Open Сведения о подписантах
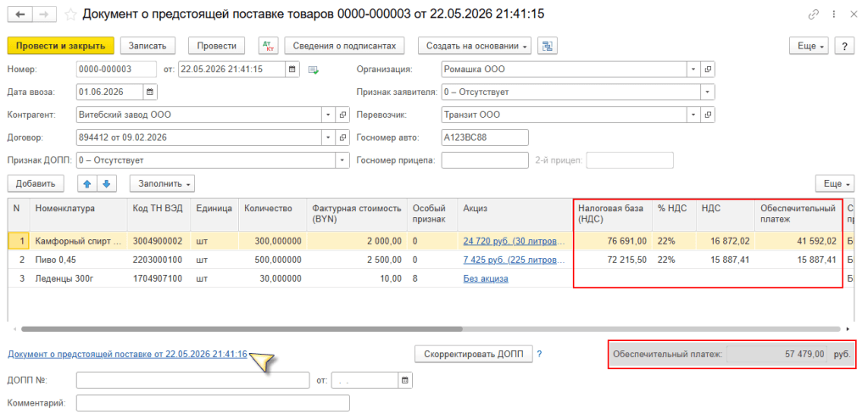This screenshot has width=868, height=420. (x=344, y=46)
